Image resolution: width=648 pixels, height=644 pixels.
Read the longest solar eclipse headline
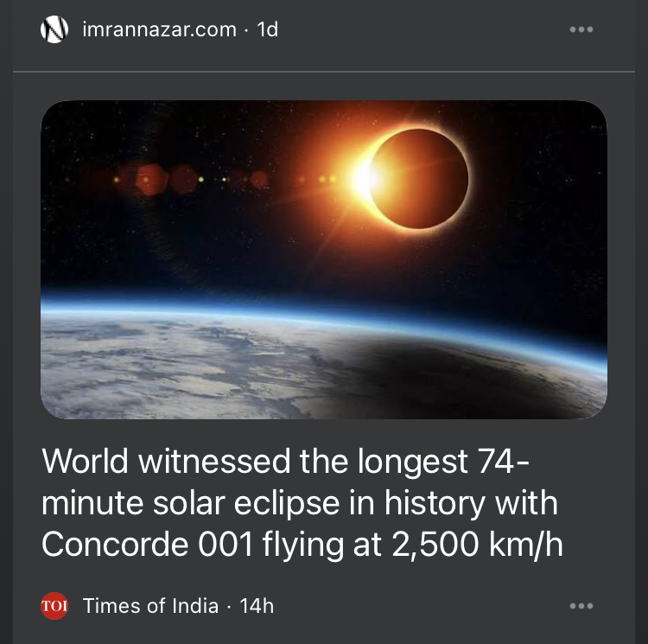(x=300, y=503)
